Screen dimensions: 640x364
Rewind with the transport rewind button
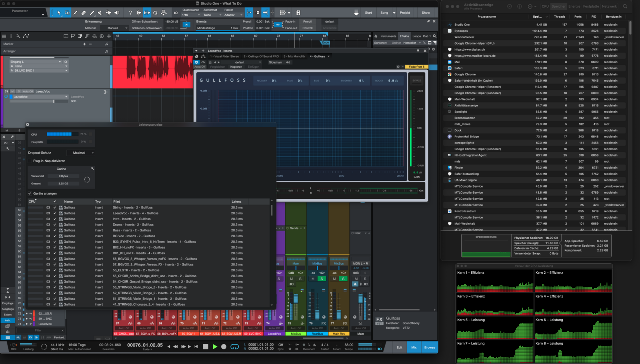(x=175, y=347)
